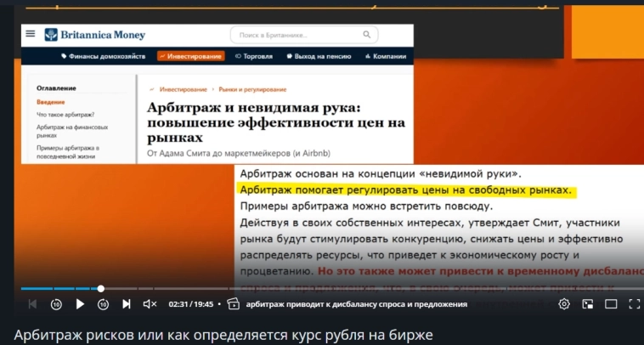
Task: Click the 02:31 / 19:45 time display
Action: (x=191, y=304)
